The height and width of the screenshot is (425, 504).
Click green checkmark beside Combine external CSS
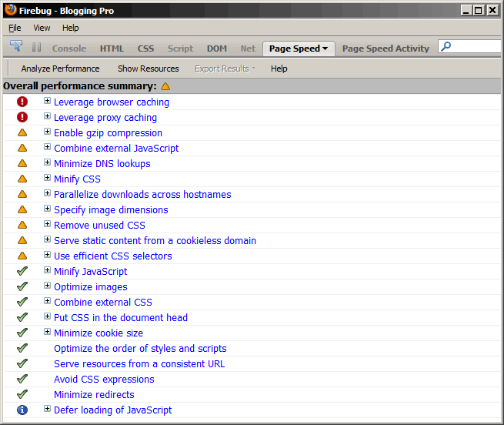click(x=22, y=302)
